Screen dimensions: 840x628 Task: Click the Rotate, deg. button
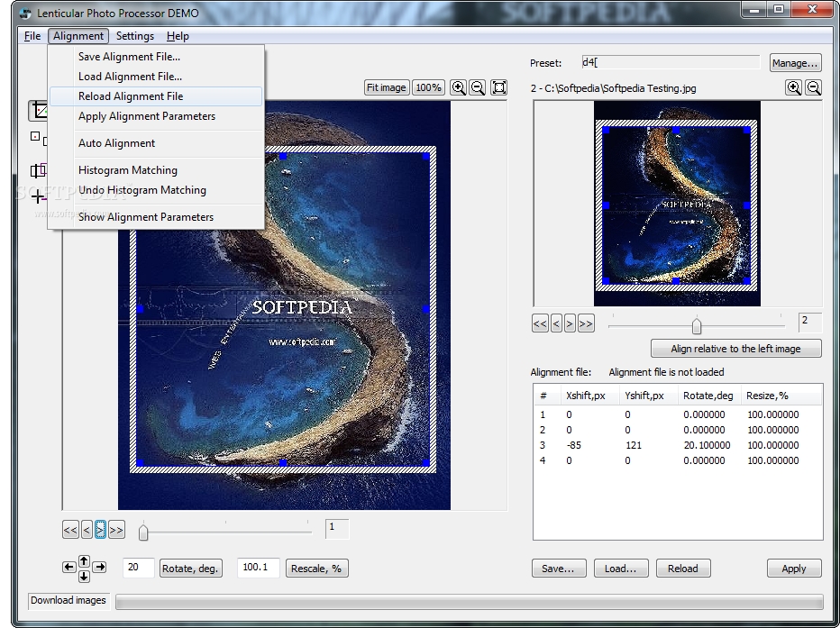click(x=189, y=568)
